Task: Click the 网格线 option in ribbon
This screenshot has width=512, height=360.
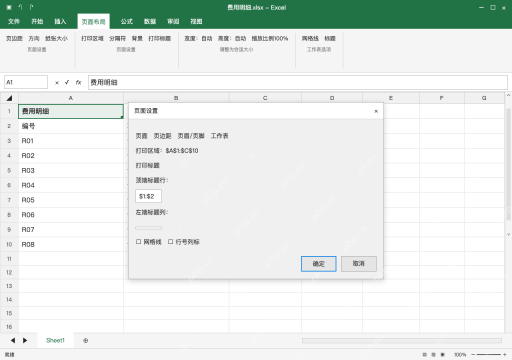Action: (x=310, y=39)
